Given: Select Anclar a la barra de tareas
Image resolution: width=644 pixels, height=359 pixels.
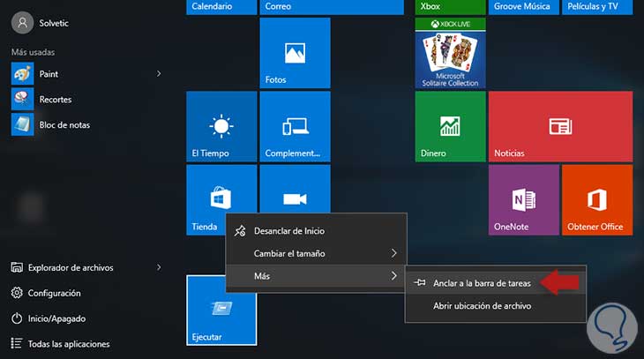Looking at the screenshot, I should pyautogui.click(x=495, y=283).
